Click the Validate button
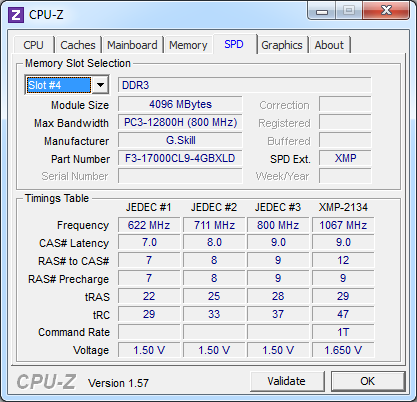The height and width of the screenshot is (402, 417). point(287,381)
